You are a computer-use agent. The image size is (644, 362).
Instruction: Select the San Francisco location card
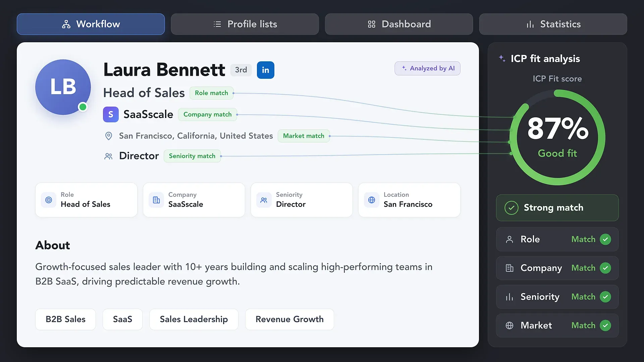[x=409, y=200]
